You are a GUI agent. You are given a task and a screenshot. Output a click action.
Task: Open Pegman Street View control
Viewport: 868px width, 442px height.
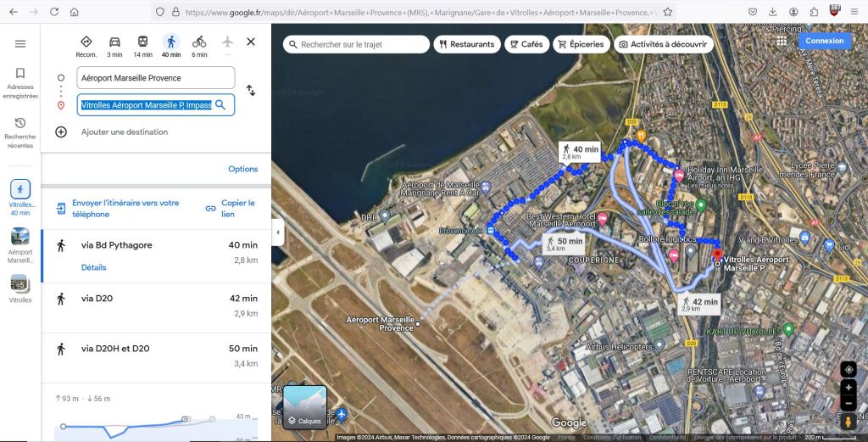[849, 422]
